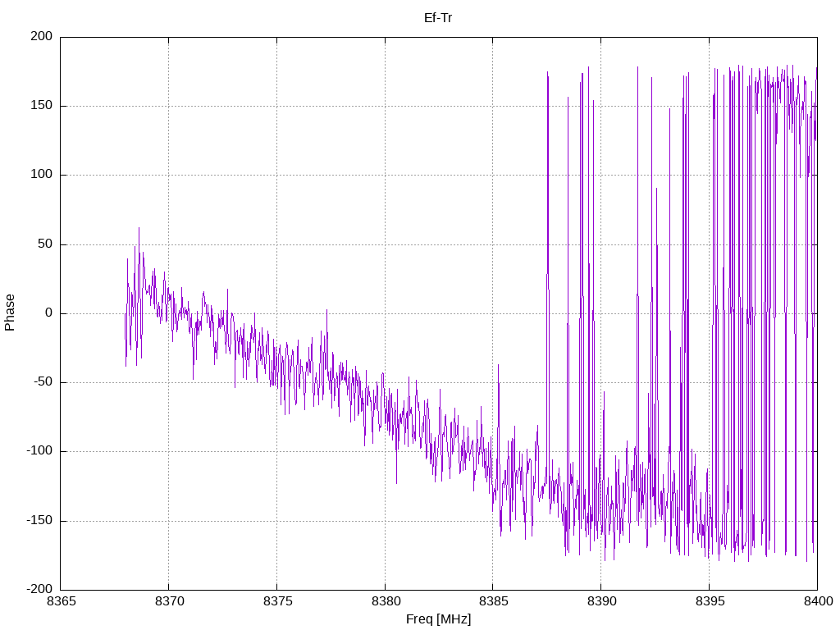Click x-axis tick label "8365"
The height and width of the screenshot is (630, 840).
tap(62, 601)
